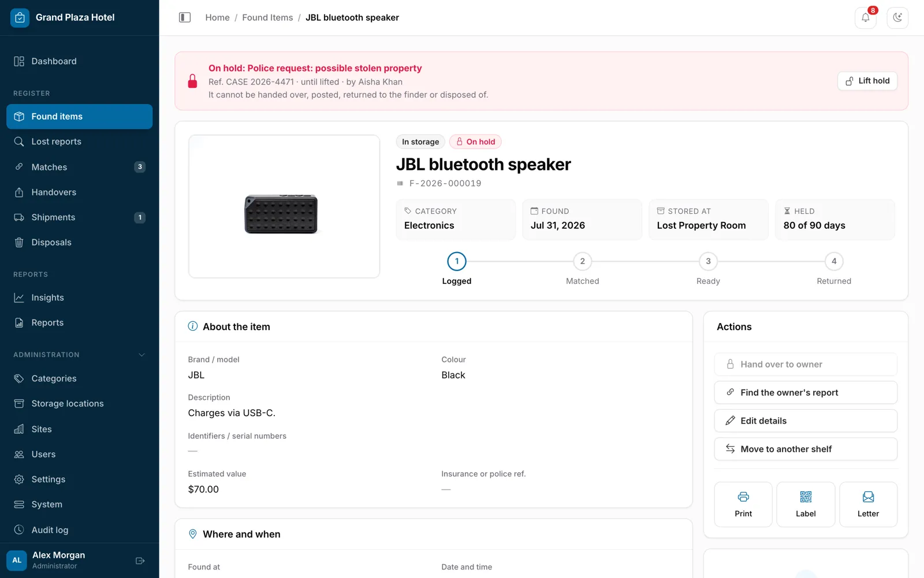Image resolution: width=924 pixels, height=578 pixels.
Task: Generate a QR Label
Action: pos(806,504)
